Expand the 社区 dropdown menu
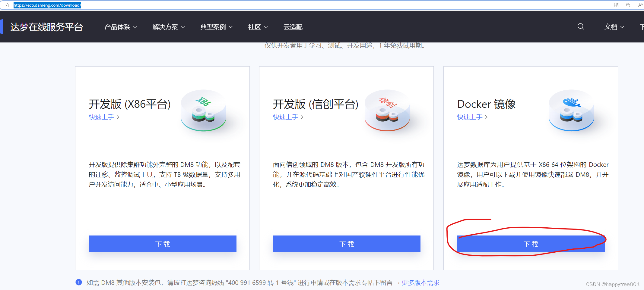This screenshot has width=644, height=290. tap(258, 27)
